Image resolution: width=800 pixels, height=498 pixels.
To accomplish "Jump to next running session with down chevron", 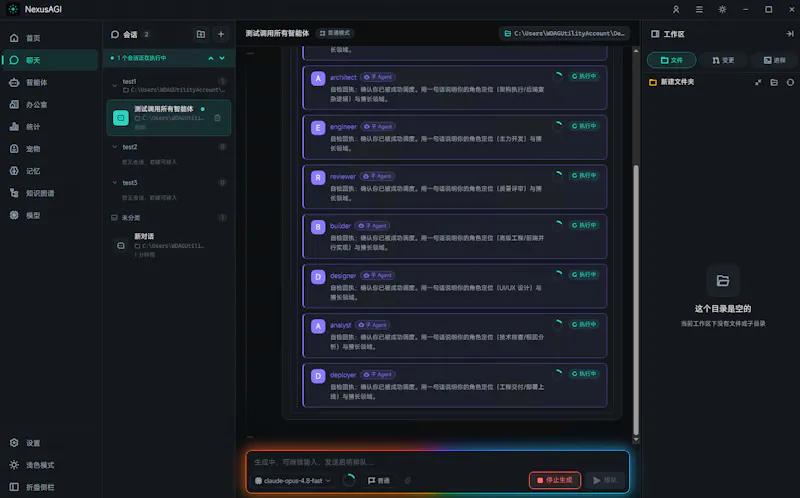I will pyautogui.click(x=222, y=58).
